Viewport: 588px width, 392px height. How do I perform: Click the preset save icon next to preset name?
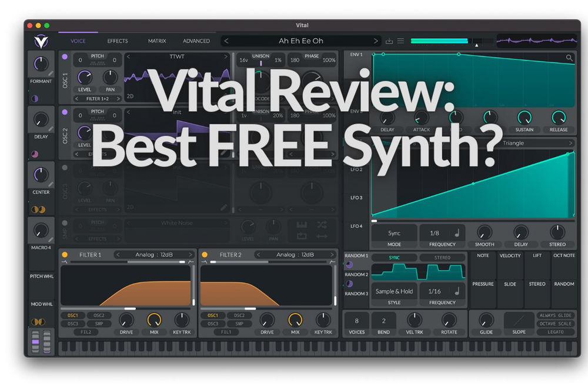[390, 41]
